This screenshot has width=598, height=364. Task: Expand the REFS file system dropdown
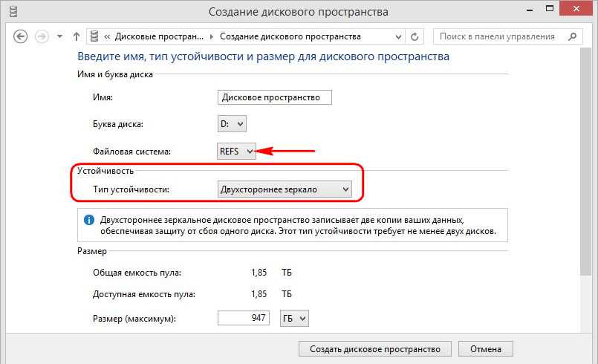(236, 152)
